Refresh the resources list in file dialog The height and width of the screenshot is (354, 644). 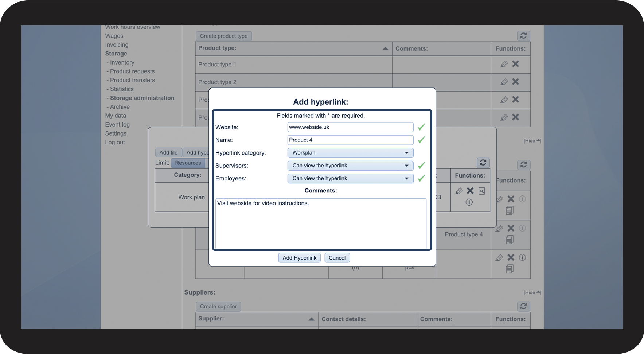tap(483, 163)
